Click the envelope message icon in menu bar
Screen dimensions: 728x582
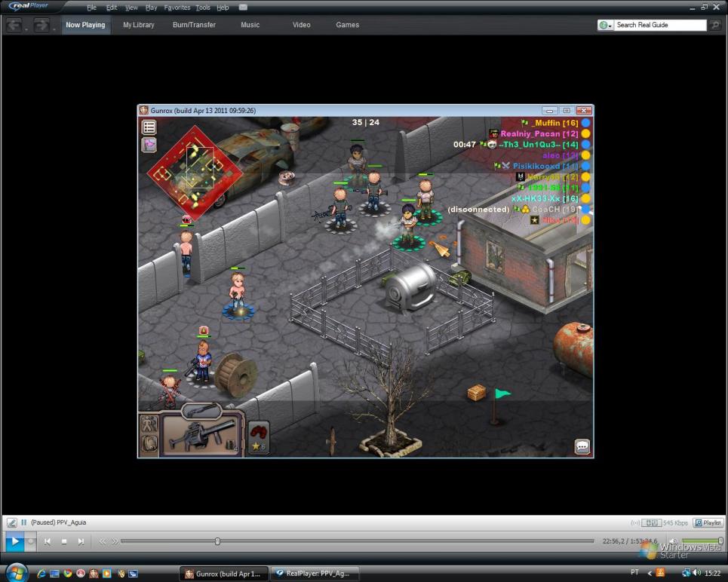pyautogui.click(x=243, y=7)
